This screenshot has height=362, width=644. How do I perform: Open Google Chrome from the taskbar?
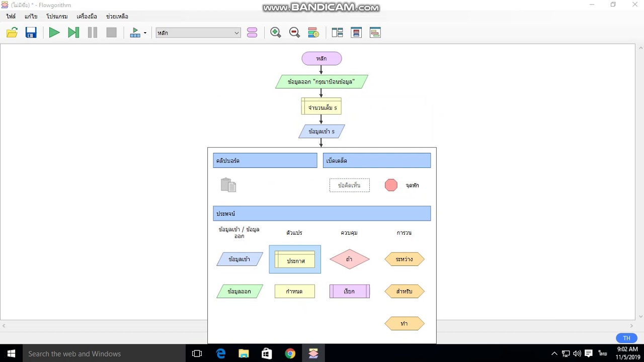point(290,353)
